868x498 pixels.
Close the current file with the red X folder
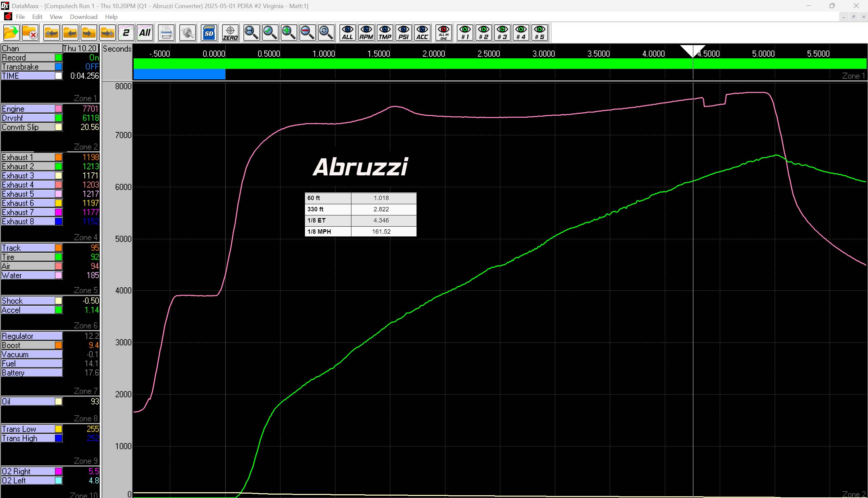[30, 33]
